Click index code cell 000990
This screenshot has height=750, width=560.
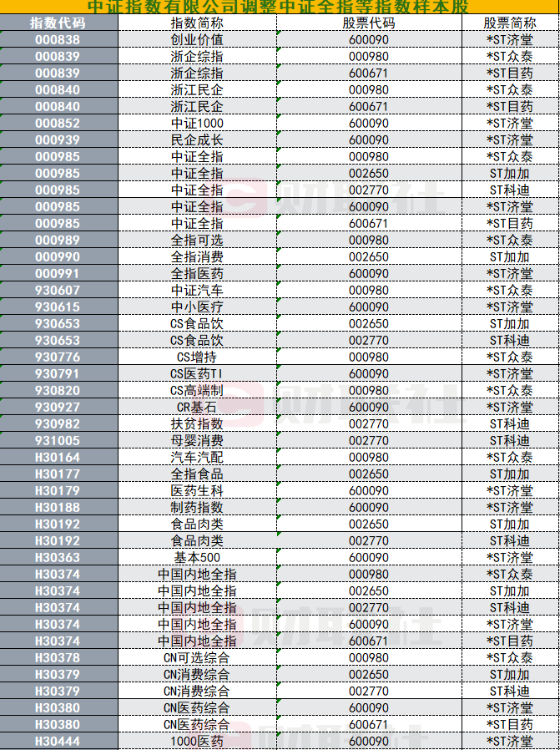(x=58, y=257)
